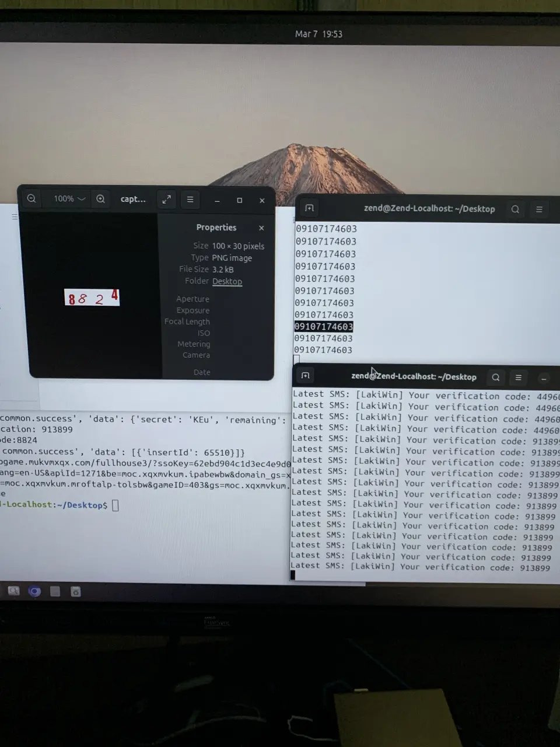Open the image viewer hamburger menu
This screenshot has width=560, height=747.
[x=190, y=200]
